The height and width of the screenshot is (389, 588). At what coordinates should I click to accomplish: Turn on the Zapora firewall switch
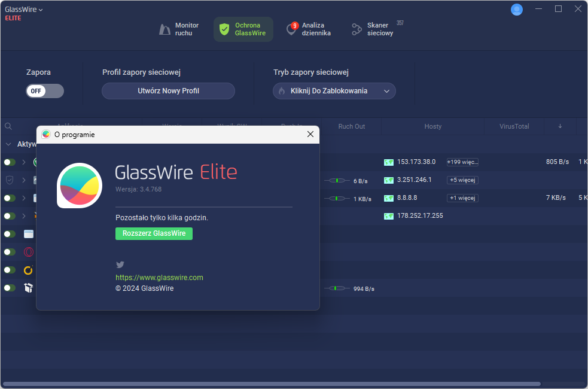coord(45,91)
